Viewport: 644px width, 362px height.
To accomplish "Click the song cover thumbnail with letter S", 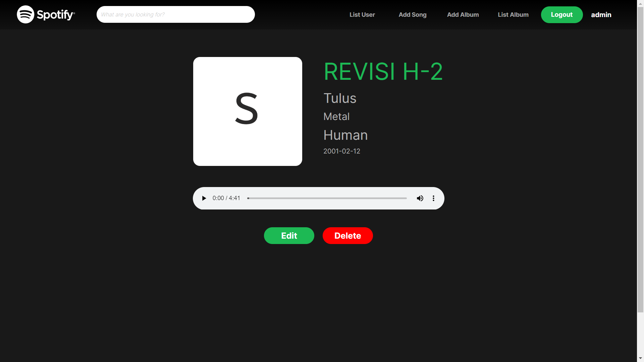I will coord(248,111).
